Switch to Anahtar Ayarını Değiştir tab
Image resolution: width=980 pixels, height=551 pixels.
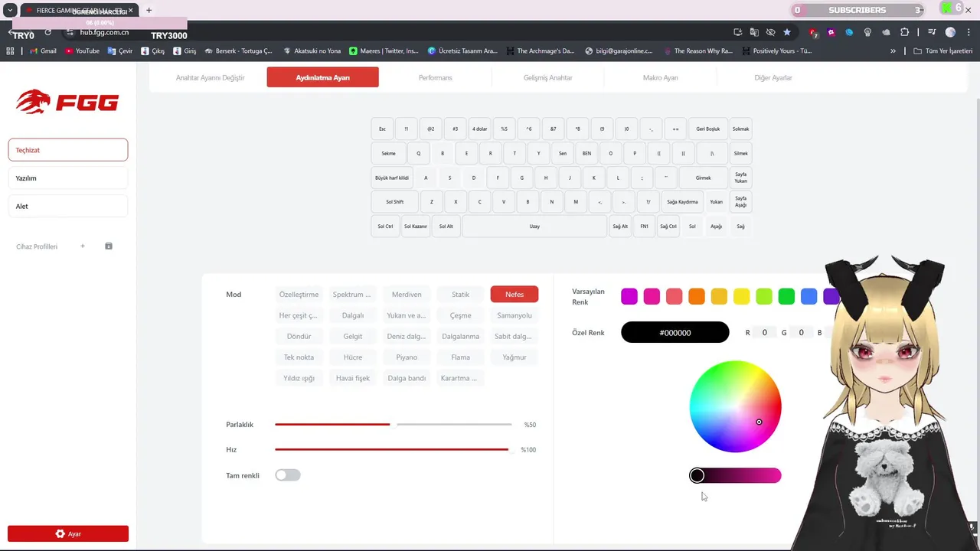(x=211, y=78)
